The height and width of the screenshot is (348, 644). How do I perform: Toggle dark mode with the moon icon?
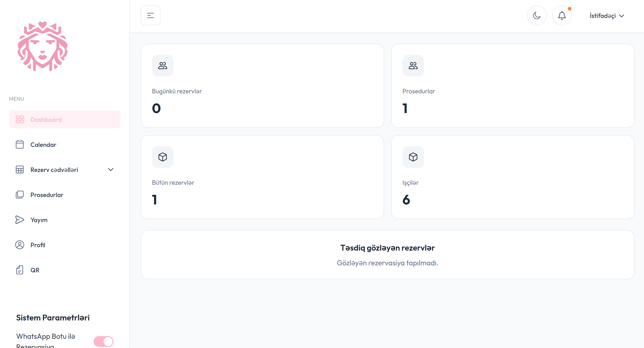(x=537, y=15)
